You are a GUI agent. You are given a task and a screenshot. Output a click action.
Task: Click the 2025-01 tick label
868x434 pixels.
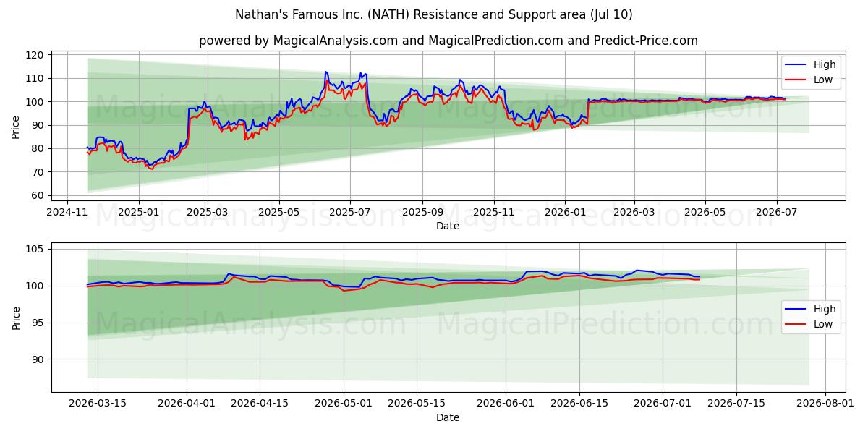(138, 213)
